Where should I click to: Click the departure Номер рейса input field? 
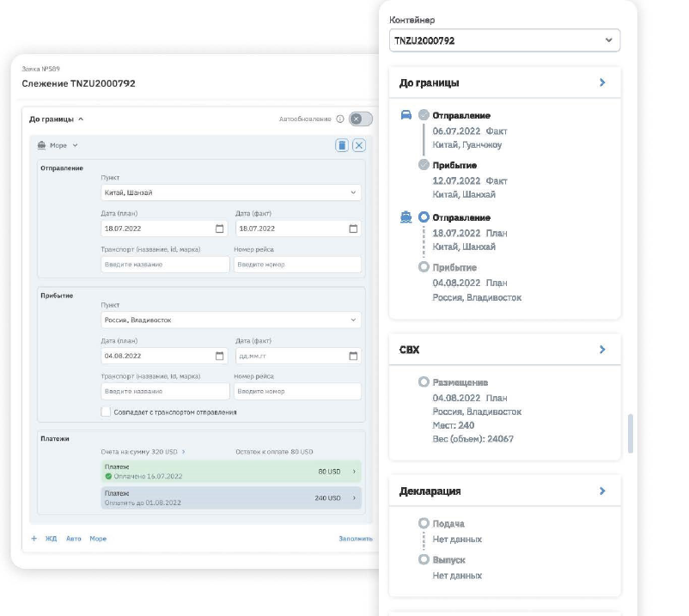tap(296, 265)
